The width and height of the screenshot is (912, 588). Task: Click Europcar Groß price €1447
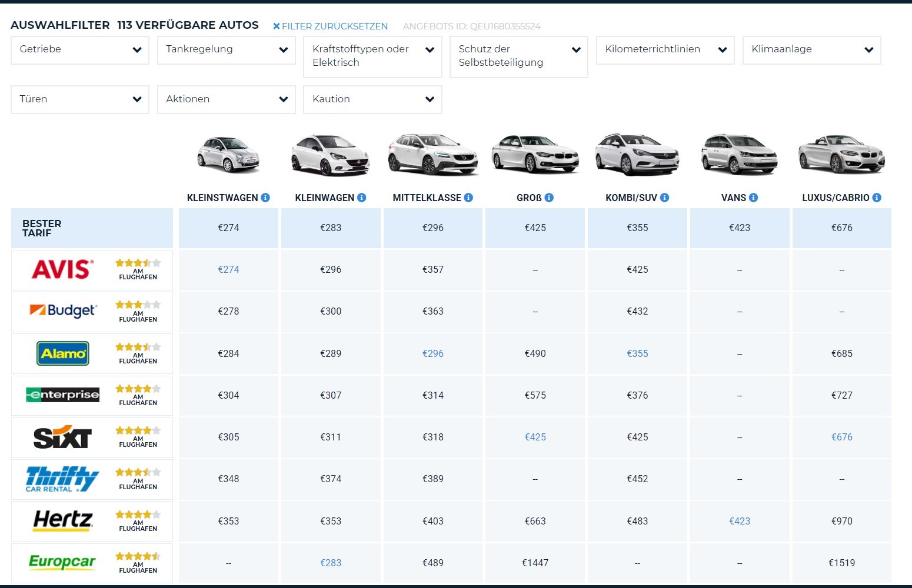(x=535, y=563)
